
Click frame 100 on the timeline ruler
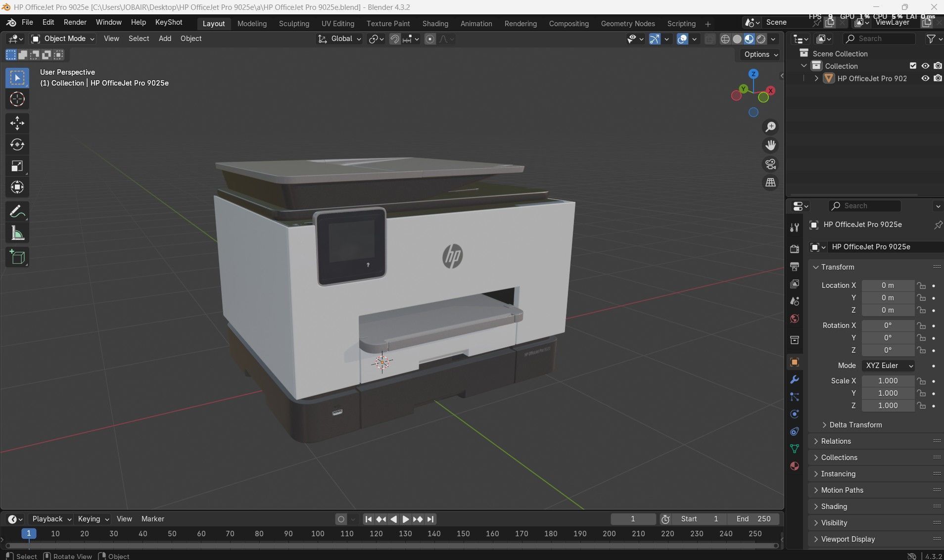click(318, 534)
